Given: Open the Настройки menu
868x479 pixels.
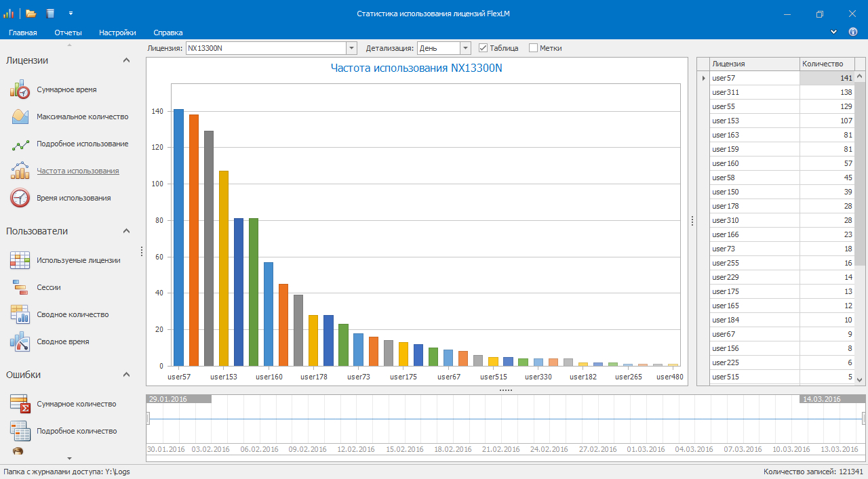Looking at the screenshot, I should 117,33.
